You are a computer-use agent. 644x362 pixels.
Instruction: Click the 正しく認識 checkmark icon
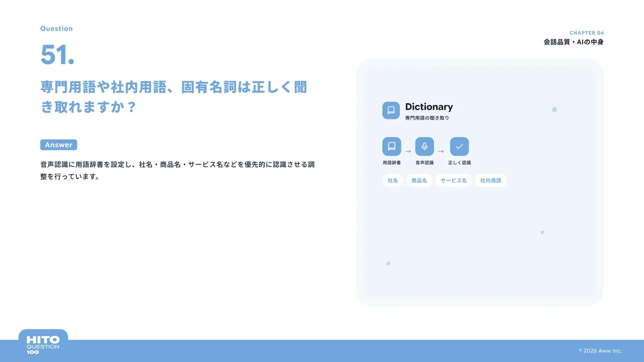tap(459, 146)
